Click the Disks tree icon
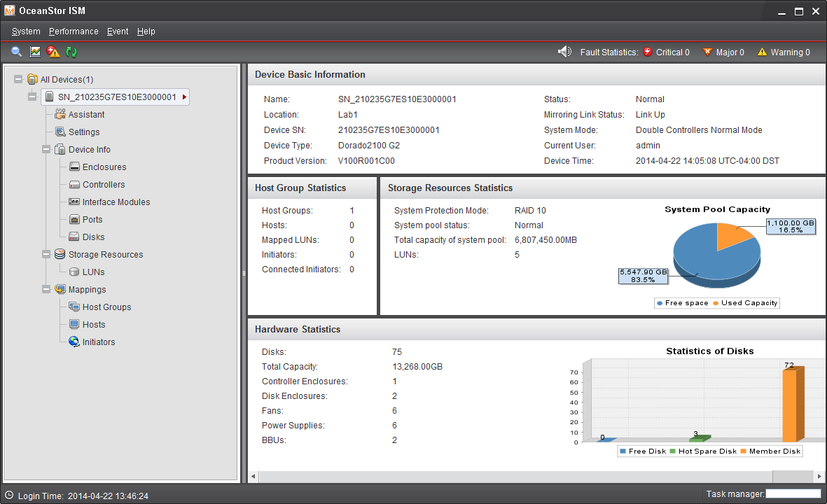Image resolution: width=827 pixels, height=504 pixels. coord(74,237)
